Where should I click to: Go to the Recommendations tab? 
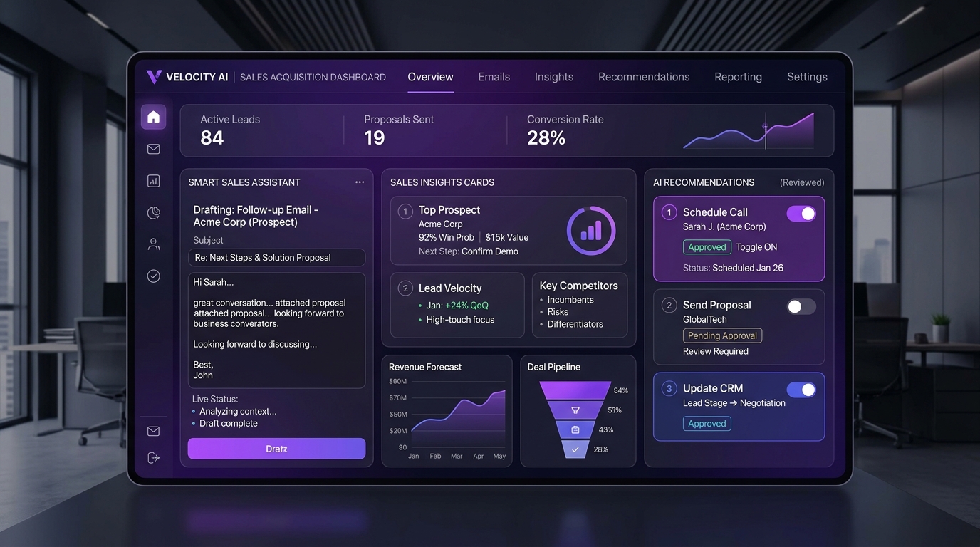click(644, 77)
